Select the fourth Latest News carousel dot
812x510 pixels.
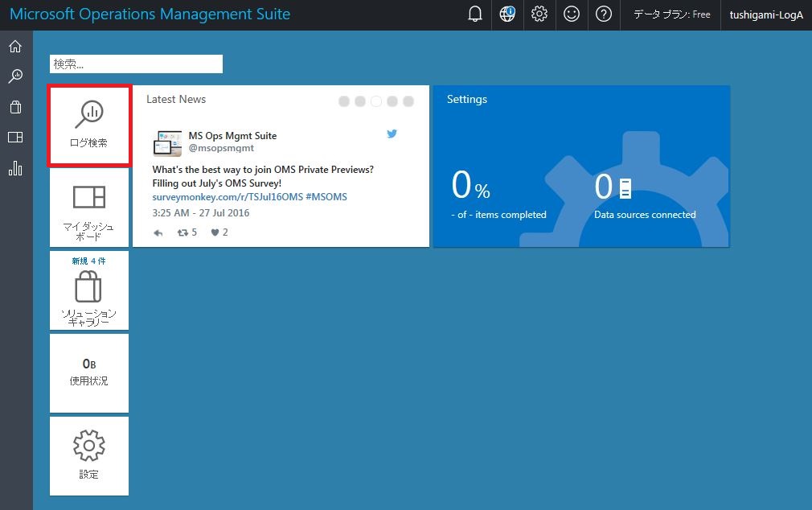392,101
